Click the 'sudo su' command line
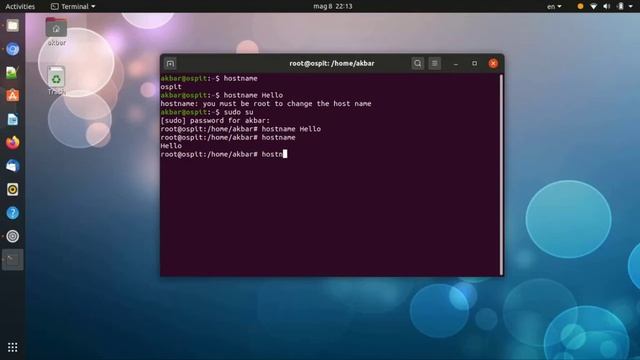The width and height of the screenshot is (640, 360). click(207, 112)
